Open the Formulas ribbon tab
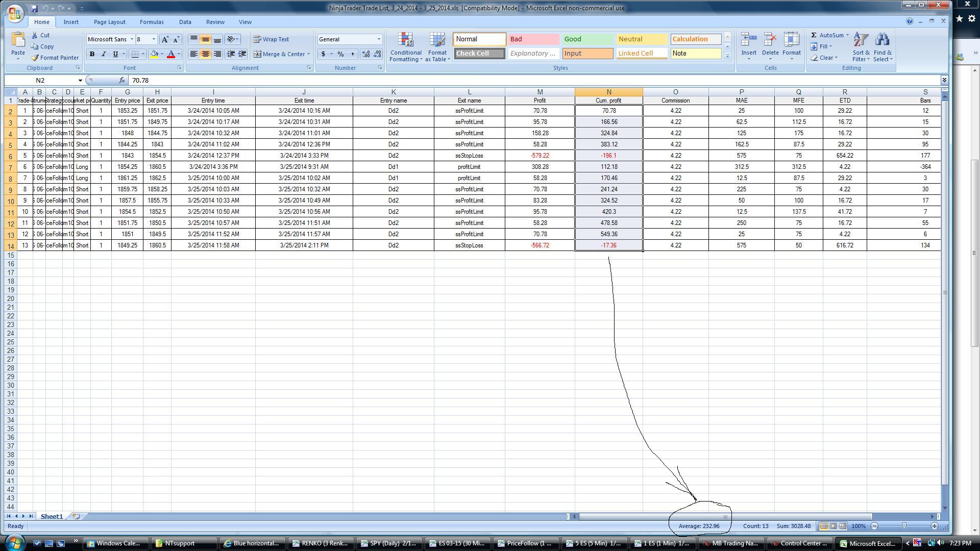This screenshot has width=980, height=551. click(152, 22)
